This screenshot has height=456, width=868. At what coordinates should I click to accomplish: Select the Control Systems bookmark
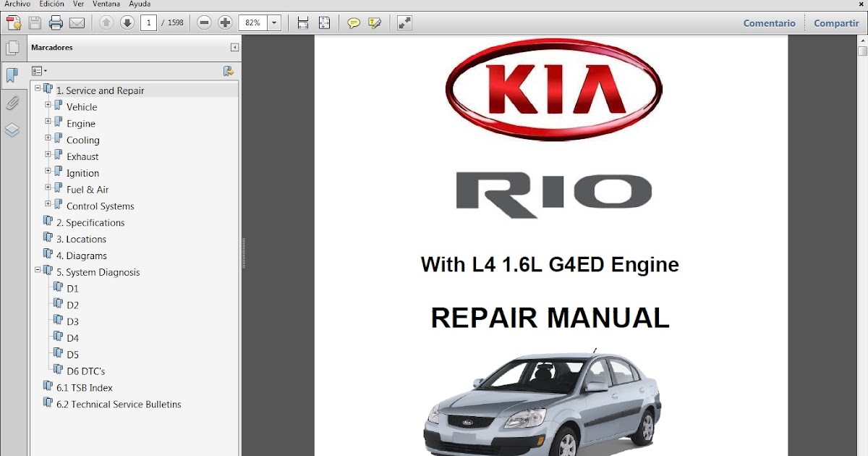(x=101, y=206)
